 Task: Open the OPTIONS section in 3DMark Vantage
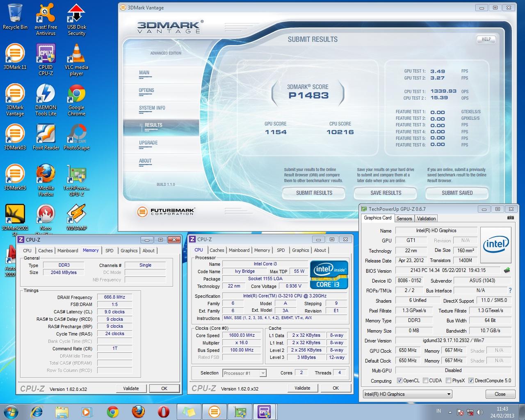coord(146,90)
